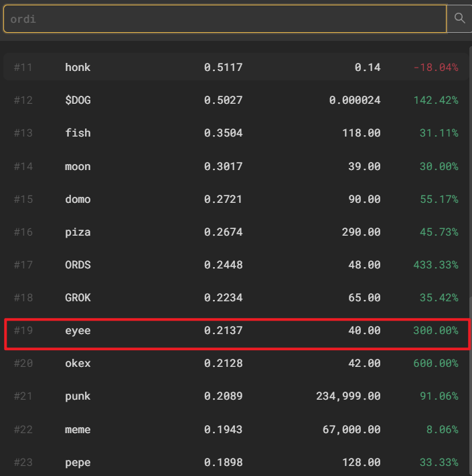472x476 pixels.
Task: Click rank number #20
Action: [x=23, y=363]
